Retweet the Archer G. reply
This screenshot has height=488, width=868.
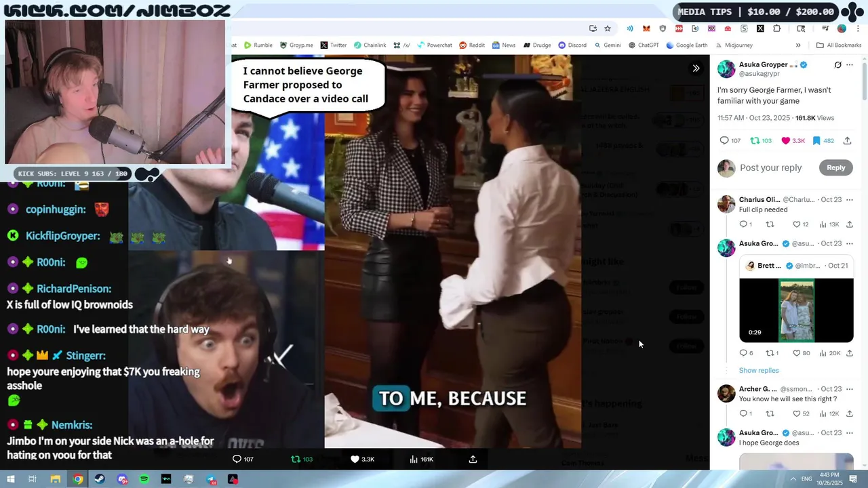click(770, 413)
